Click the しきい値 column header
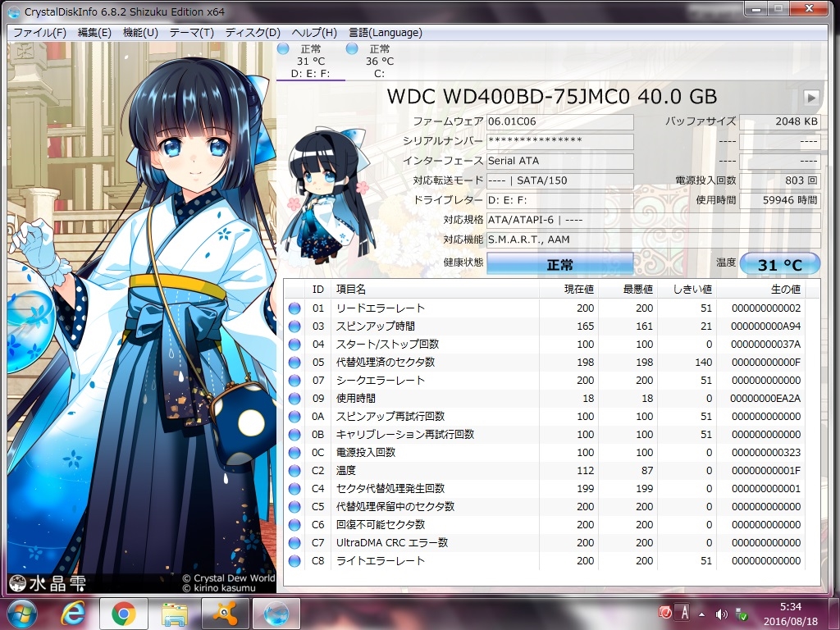The image size is (840, 630). pos(687,290)
